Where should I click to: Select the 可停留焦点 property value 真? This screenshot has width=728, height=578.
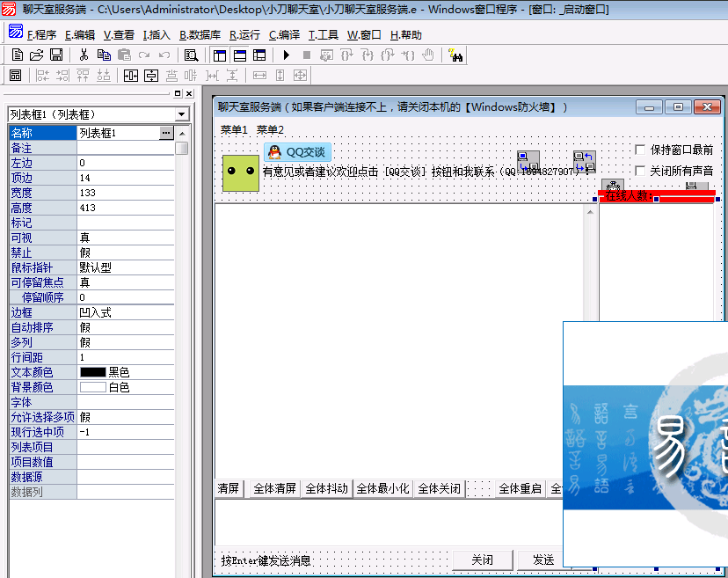point(126,282)
